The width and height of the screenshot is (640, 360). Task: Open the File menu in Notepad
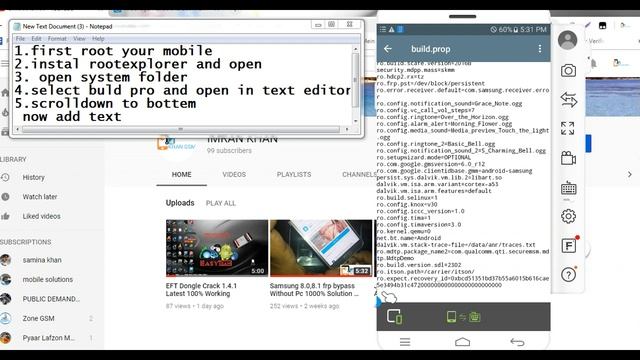20,39
